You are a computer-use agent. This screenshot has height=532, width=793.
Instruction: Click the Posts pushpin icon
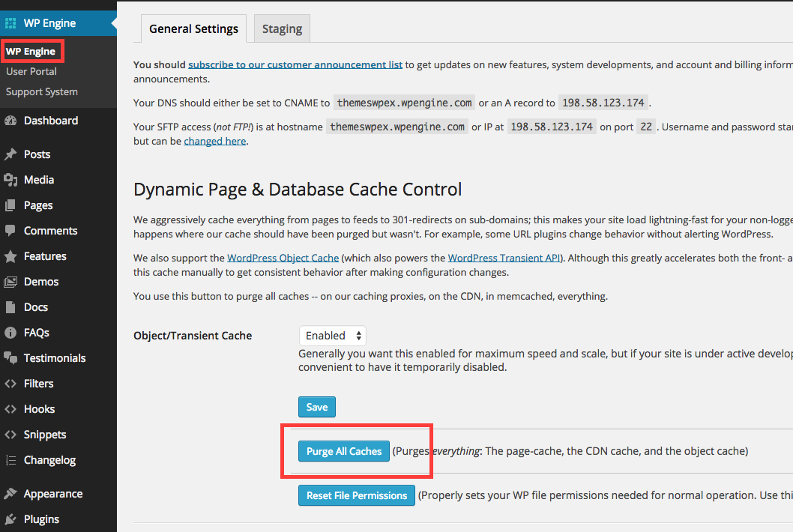coord(10,154)
